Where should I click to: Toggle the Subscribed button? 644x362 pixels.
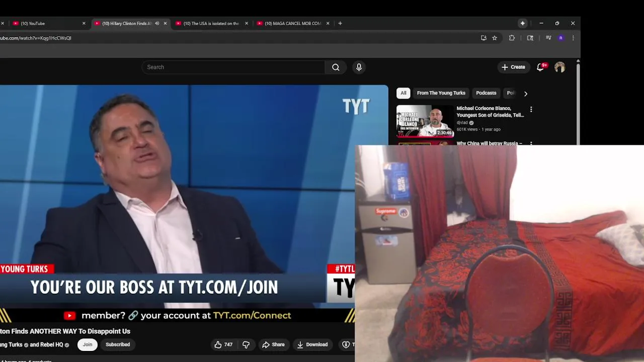point(118,344)
